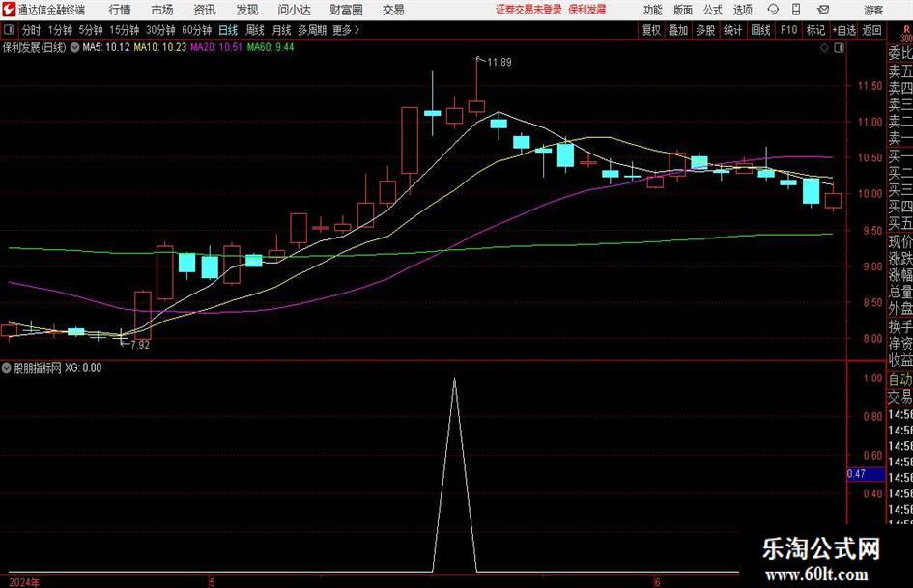Toggle the left panel icon beside 分时
The image size is (913, 588).
[x=9, y=30]
